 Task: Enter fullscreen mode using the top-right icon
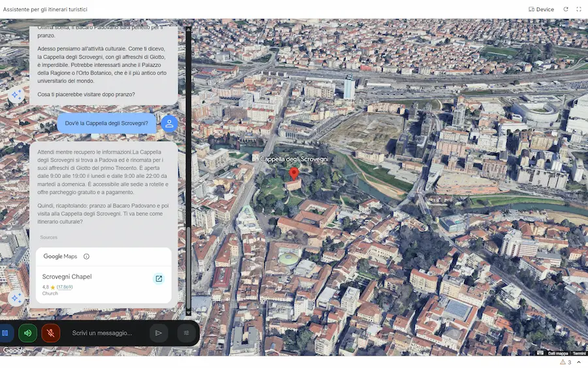click(x=579, y=9)
